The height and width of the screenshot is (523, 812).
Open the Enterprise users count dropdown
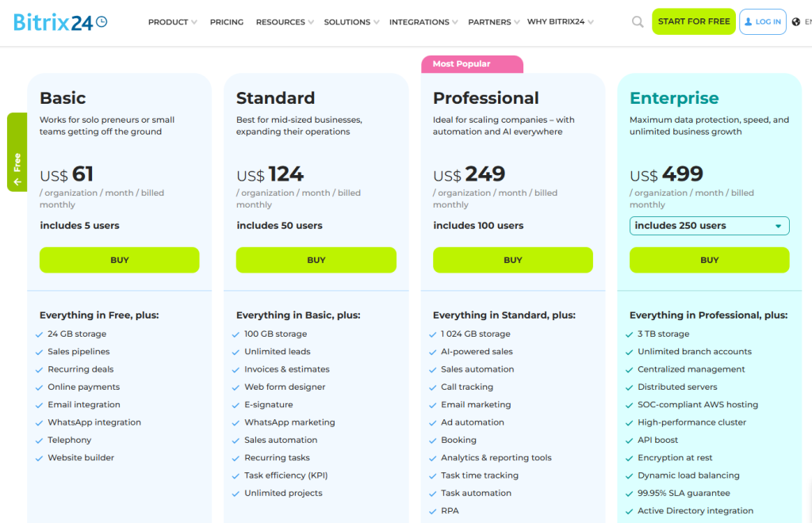click(709, 226)
